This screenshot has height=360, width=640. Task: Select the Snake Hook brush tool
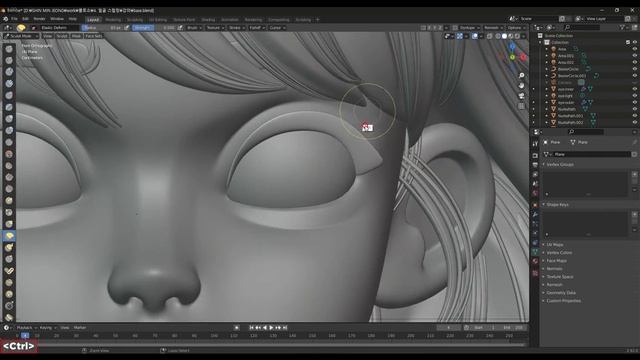click(x=9, y=248)
